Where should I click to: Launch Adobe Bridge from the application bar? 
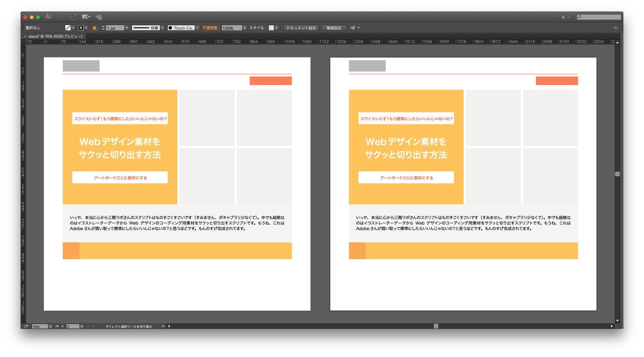click(x=61, y=16)
